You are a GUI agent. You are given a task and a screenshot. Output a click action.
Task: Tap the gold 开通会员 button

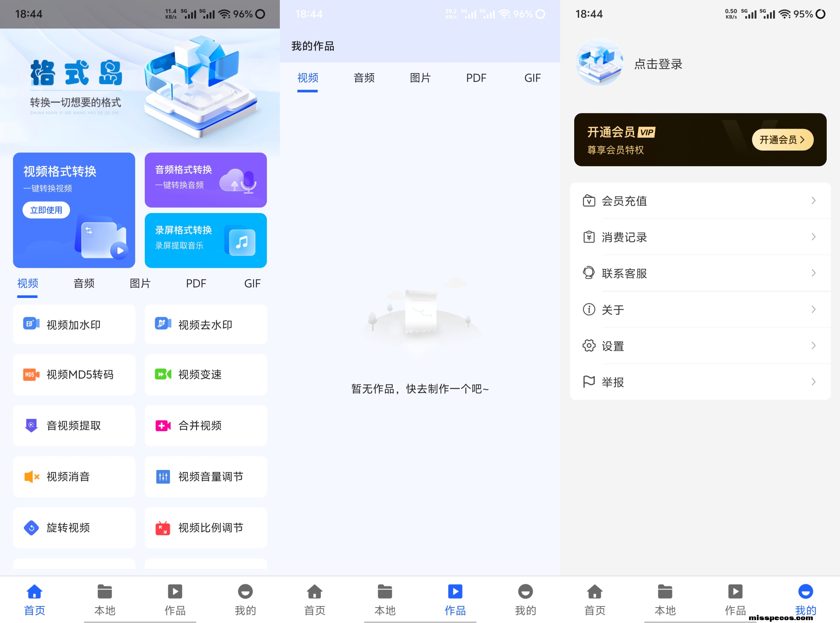tap(782, 140)
